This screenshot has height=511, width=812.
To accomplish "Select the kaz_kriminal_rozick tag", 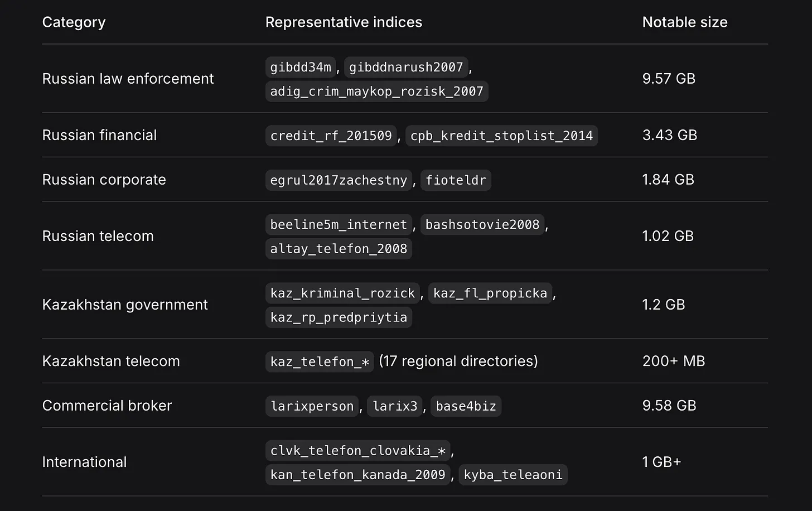I will click(x=342, y=293).
